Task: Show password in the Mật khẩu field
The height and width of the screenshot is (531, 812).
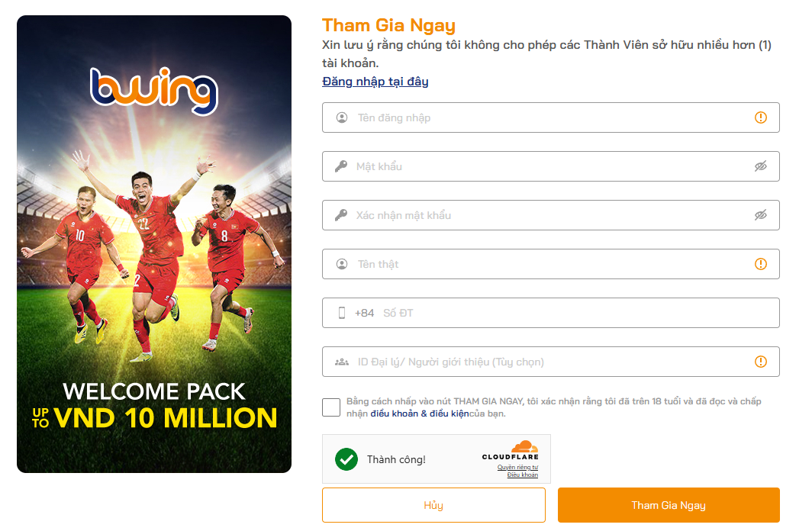Action: 760,166
